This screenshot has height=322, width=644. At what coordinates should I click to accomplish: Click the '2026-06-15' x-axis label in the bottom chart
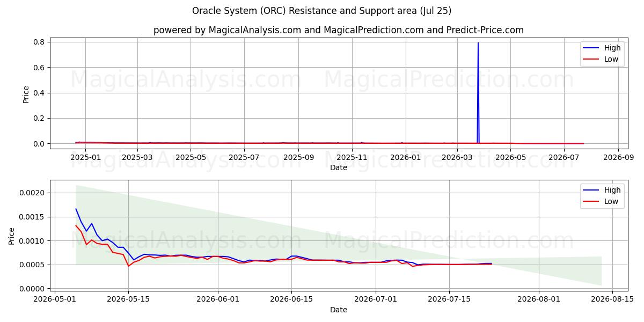[x=291, y=299]
